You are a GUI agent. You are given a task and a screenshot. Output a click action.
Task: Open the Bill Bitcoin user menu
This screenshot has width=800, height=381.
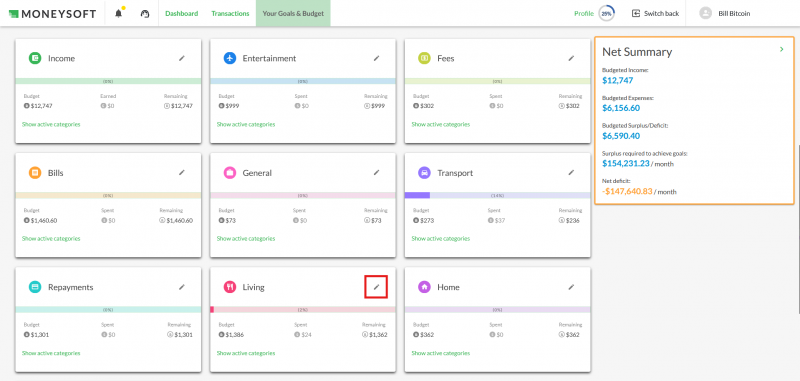click(725, 14)
